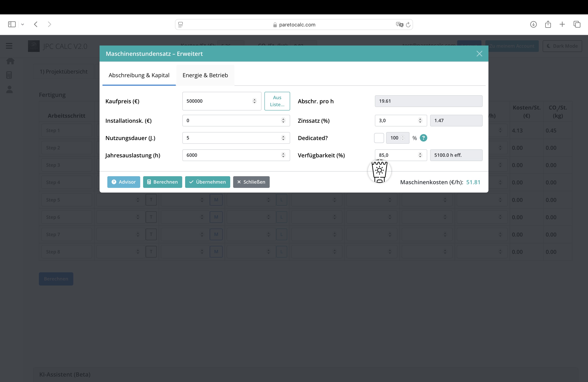
Task: Click the M button in Step 6 row
Action: [216, 217]
